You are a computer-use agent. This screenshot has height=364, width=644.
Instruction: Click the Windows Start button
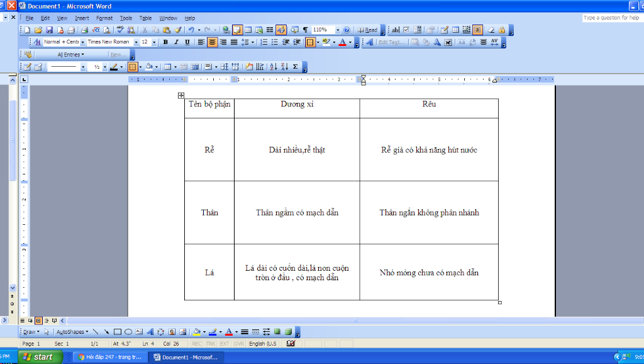pos(38,357)
